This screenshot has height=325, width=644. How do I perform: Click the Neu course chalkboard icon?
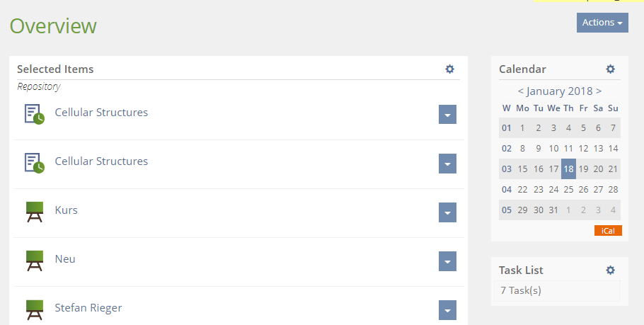(34, 260)
